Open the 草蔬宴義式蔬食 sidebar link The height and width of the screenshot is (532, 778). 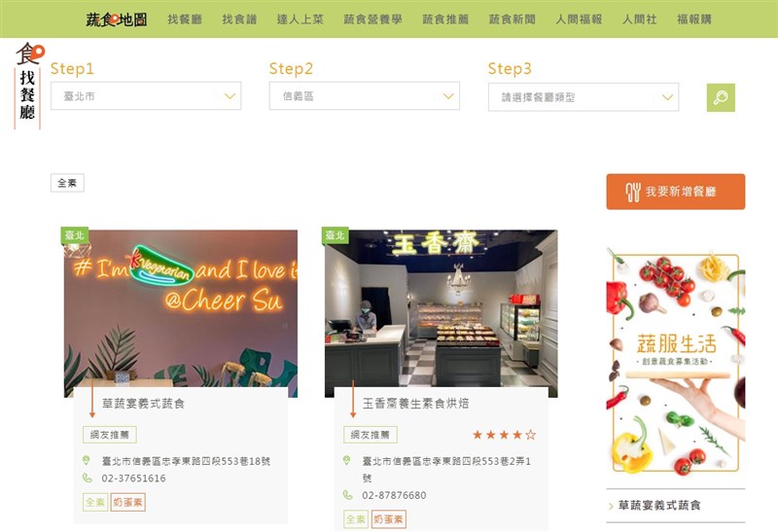pos(659,505)
